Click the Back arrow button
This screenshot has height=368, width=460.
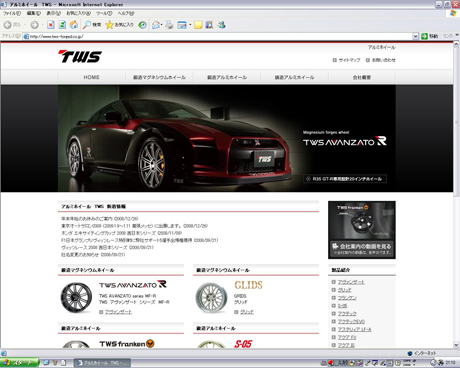(x=12, y=25)
